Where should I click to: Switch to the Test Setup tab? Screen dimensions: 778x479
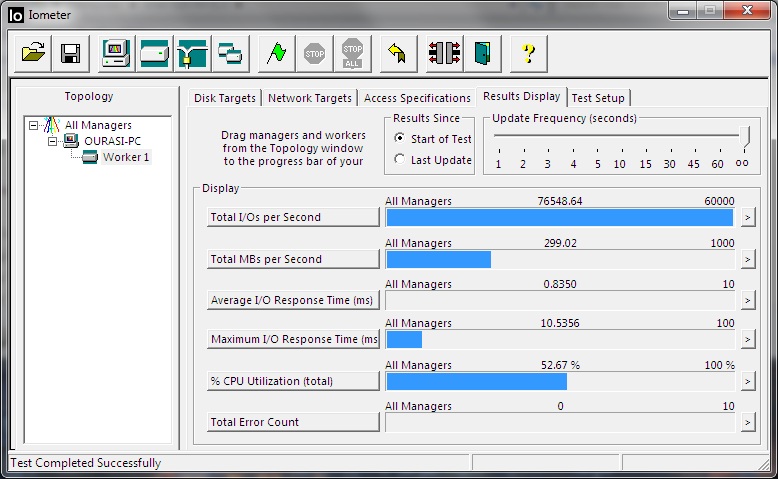pyautogui.click(x=598, y=98)
